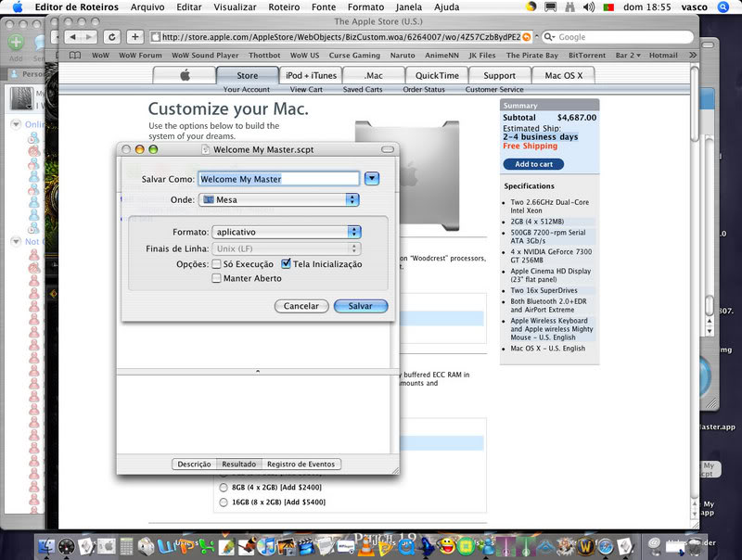Open iMovie clapperboard in the Dock
This screenshot has height=560, width=742.
click(306, 546)
